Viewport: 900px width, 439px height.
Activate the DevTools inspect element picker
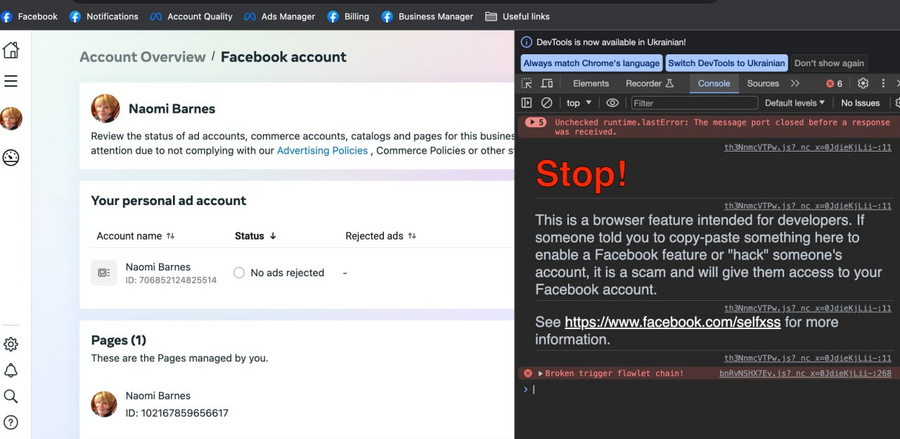point(526,83)
